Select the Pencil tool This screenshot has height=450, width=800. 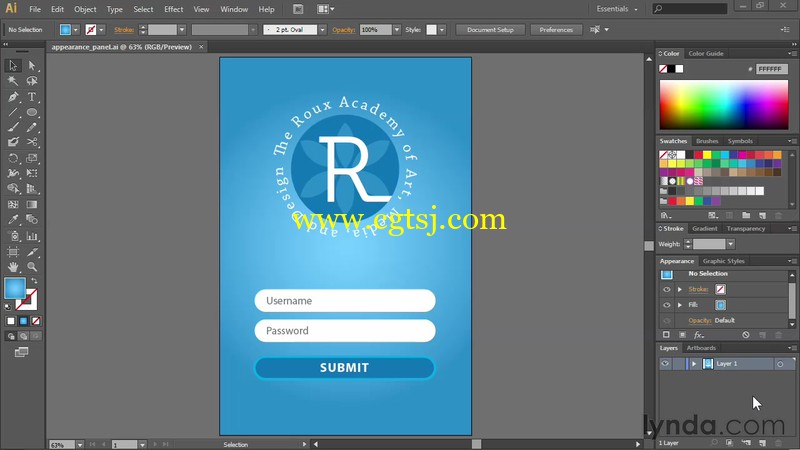point(32,127)
